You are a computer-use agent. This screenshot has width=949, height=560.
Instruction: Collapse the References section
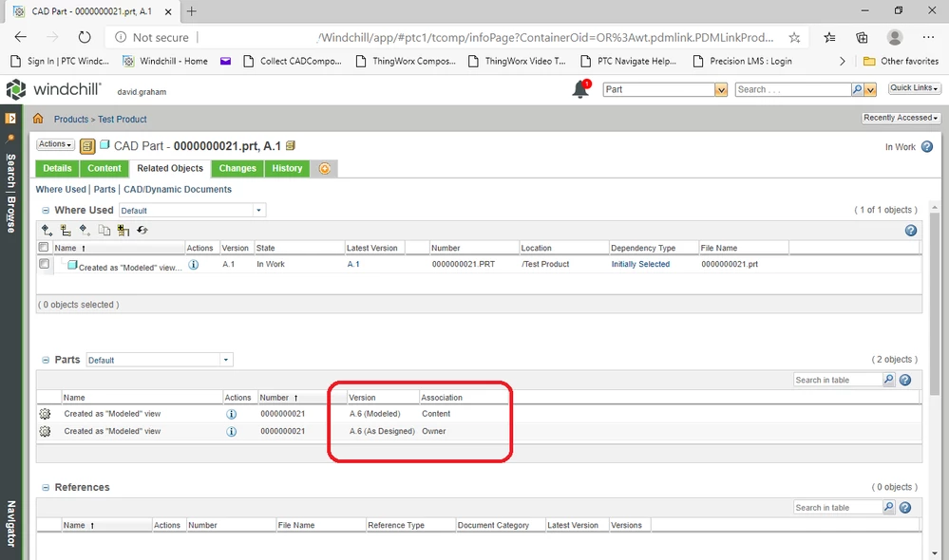tap(46, 488)
